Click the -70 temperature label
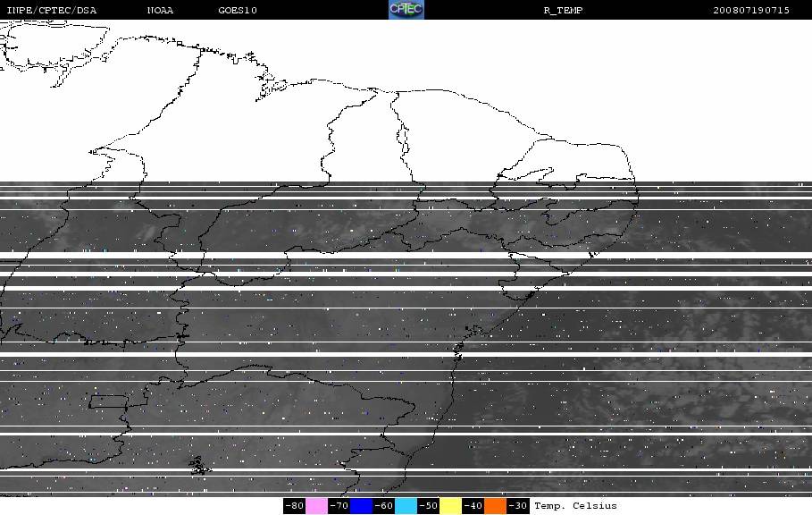812x515 pixels. (x=339, y=506)
